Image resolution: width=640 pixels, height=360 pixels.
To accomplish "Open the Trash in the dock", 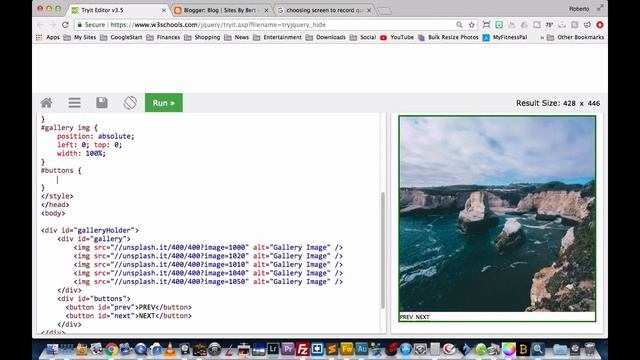I will point(590,349).
